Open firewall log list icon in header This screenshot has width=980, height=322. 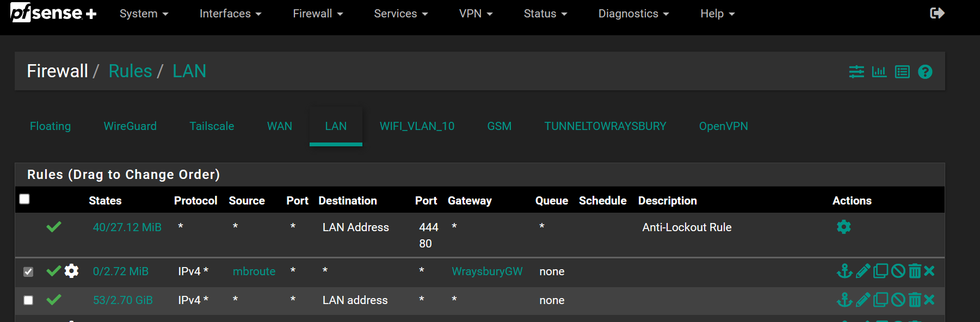tap(902, 72)
